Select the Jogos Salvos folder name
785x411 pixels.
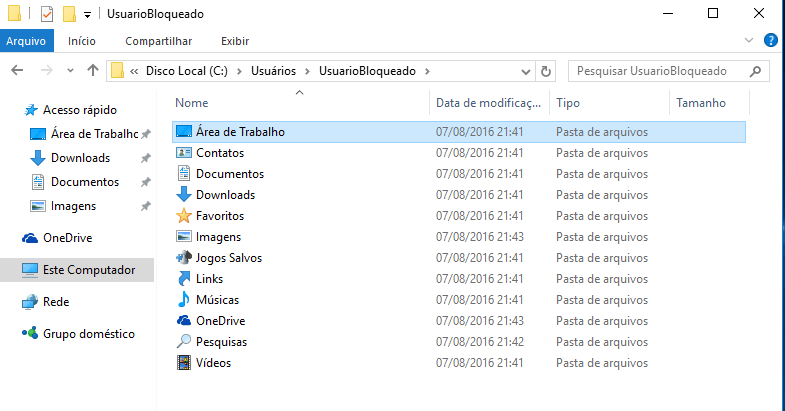pyautogui.click(x=228, y=258)
